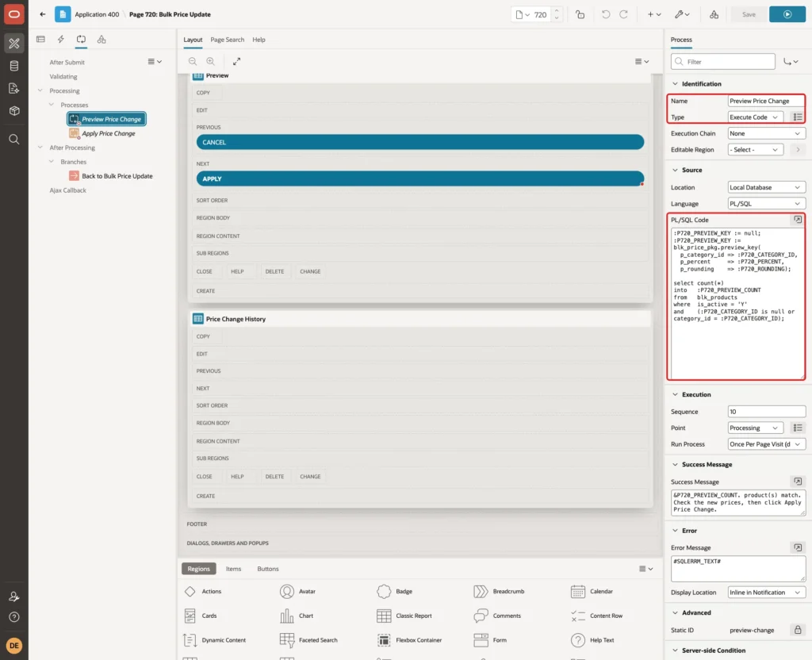This screenshot has width=812, height=660.
Task: Open SQL Workshop database icon
Action: pos(14,66)
